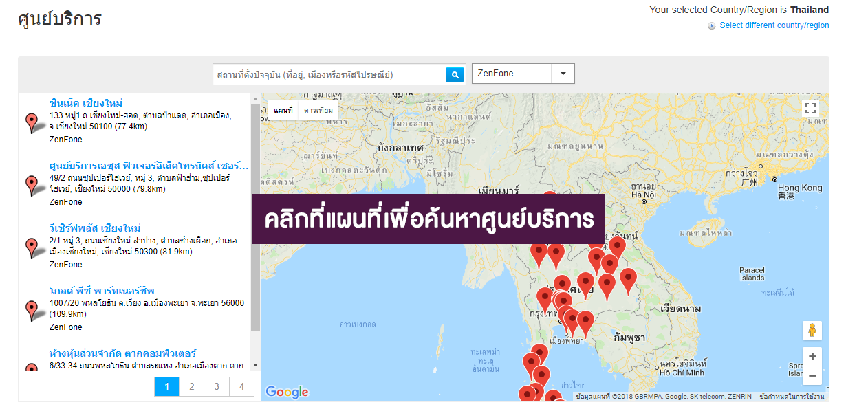
Task: Open the ZenFone product dropdown
Action: (x=523, y=74)
